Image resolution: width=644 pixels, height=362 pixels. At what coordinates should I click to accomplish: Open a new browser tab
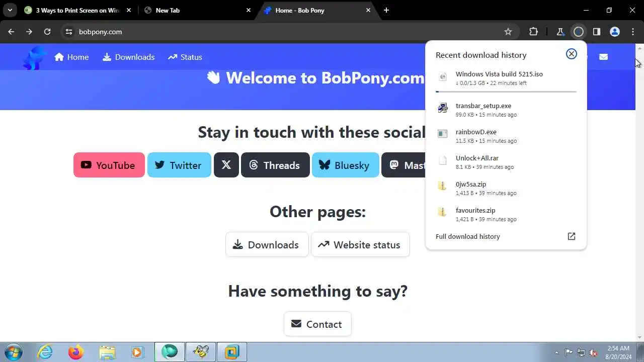point(386,10)
